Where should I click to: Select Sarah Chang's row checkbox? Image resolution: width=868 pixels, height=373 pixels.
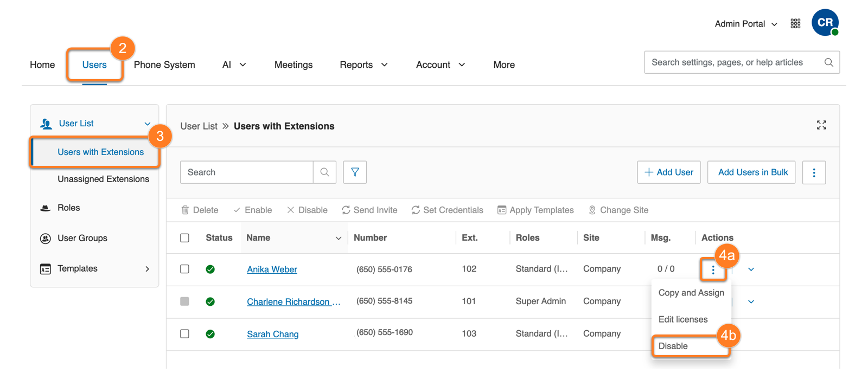[184, 334]
